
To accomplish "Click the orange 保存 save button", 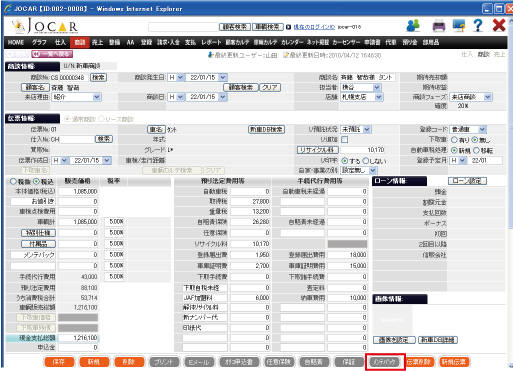I will tap(59, 362).
